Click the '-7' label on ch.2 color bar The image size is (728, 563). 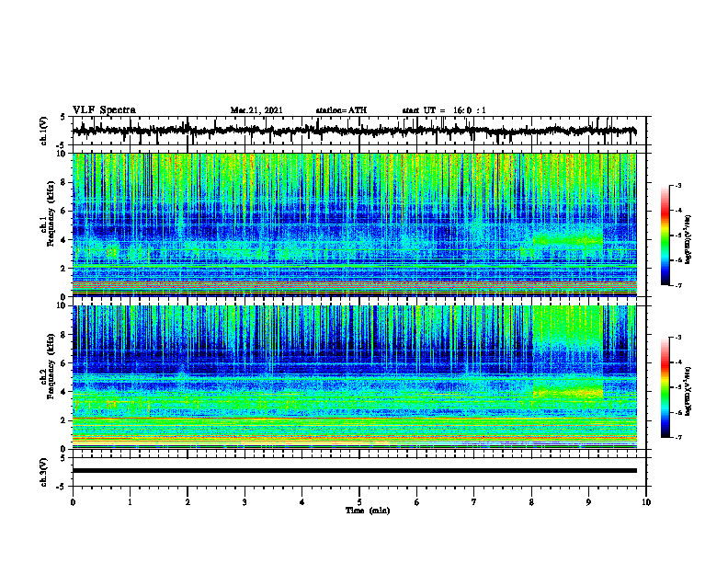[x=677, y=437]
